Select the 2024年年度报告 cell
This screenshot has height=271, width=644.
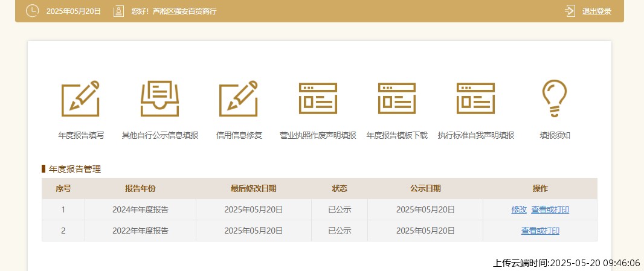click(141, 209)
